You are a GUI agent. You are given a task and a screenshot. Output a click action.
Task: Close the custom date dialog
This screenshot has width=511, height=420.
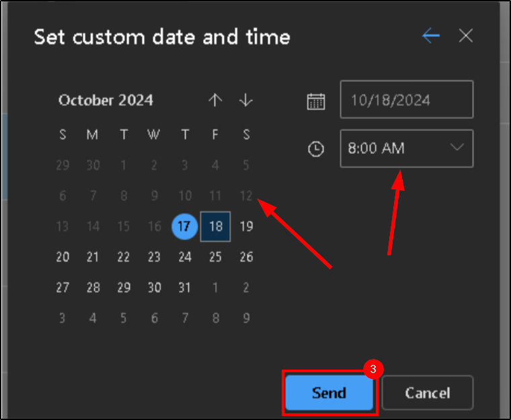(x=466, y=36)
